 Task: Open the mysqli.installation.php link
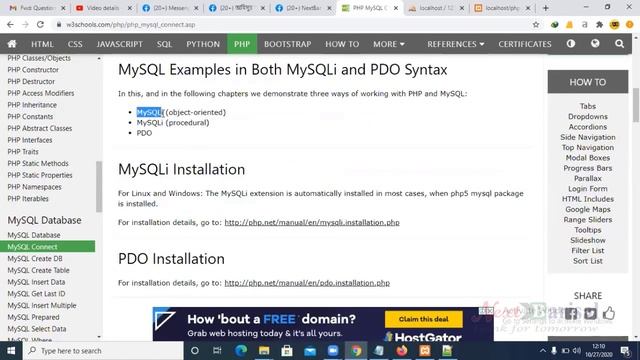(x=312, y=222)
